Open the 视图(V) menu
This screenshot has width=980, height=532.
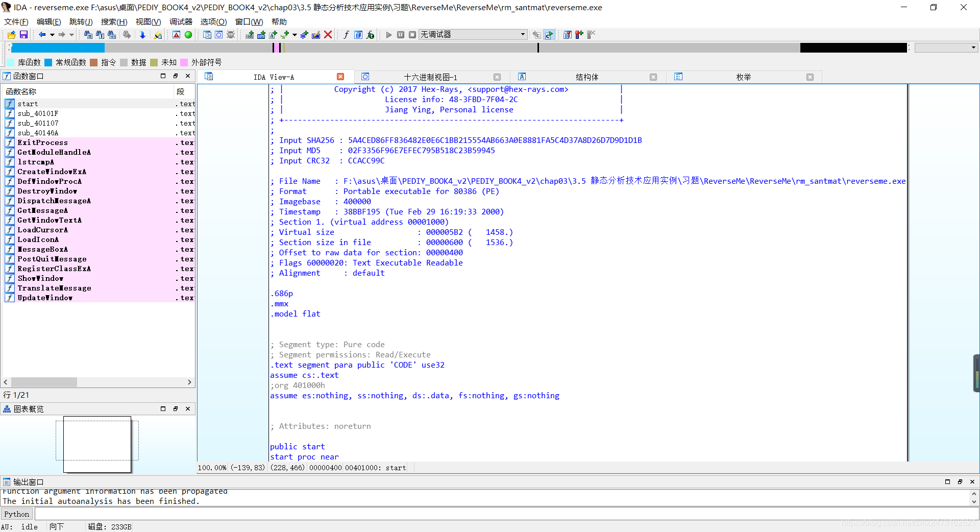pos(148,21)
